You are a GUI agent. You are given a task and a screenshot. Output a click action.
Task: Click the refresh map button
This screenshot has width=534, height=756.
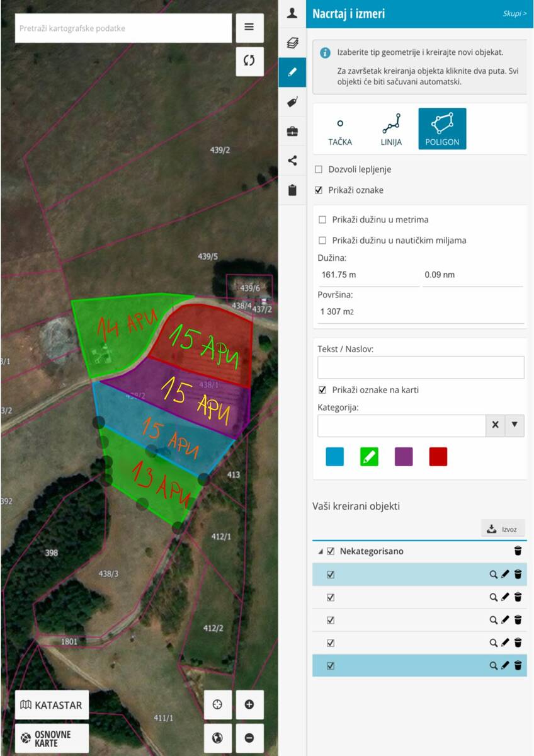tap(249, 60)
